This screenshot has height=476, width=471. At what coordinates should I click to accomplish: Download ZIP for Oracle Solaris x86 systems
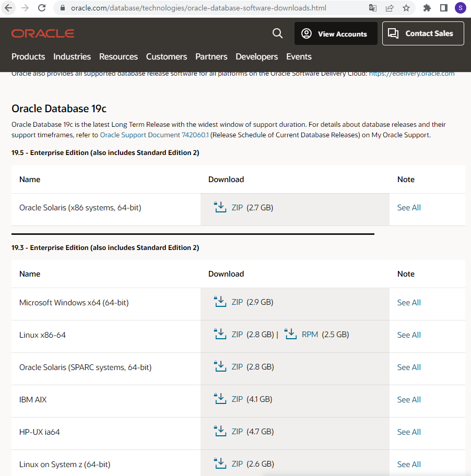click(237, 208)
